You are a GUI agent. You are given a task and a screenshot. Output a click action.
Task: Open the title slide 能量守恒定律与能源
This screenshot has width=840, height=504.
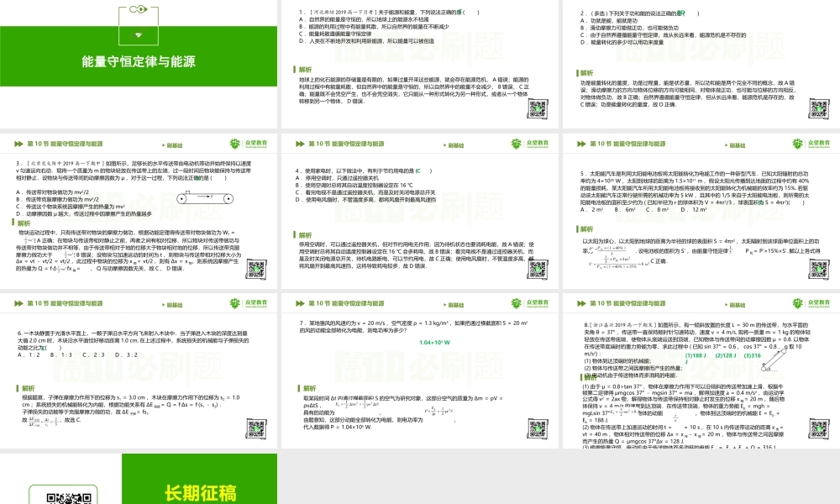coord(139,62)
